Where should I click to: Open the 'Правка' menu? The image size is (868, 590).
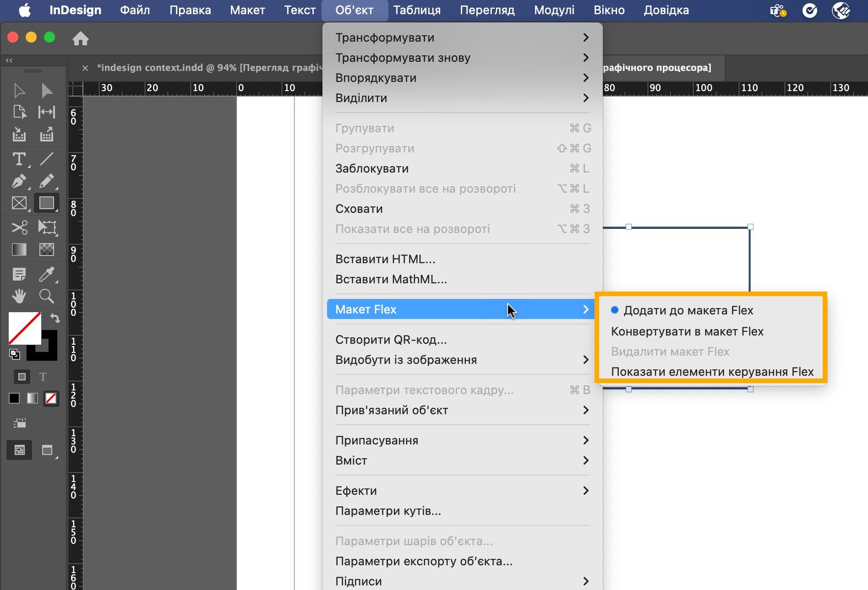tap(190, 10)
